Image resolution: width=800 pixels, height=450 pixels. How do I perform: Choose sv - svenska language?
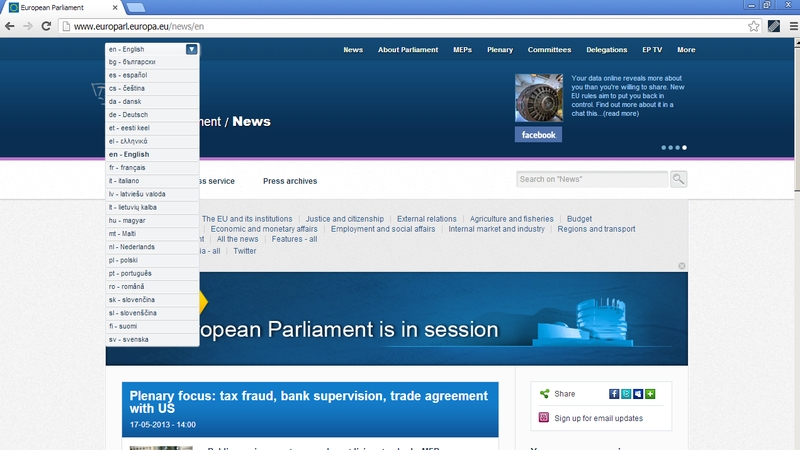[x=152, y=340]
